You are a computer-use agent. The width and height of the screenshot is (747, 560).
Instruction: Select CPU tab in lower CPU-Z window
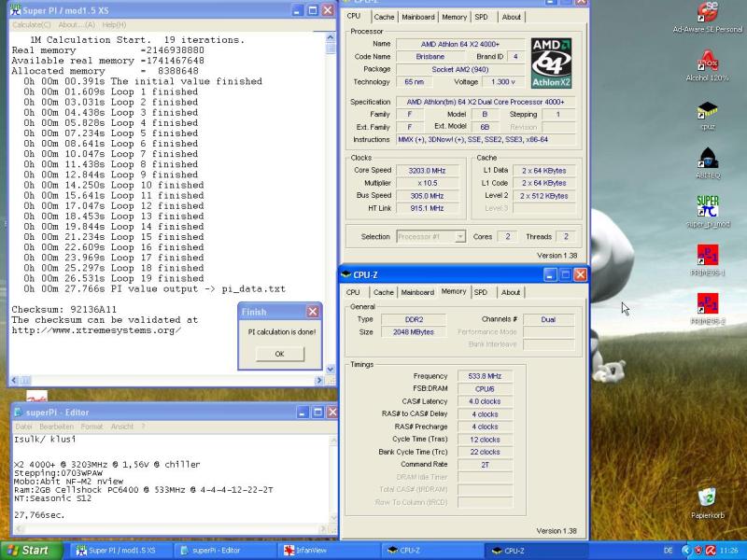[353, 292]
